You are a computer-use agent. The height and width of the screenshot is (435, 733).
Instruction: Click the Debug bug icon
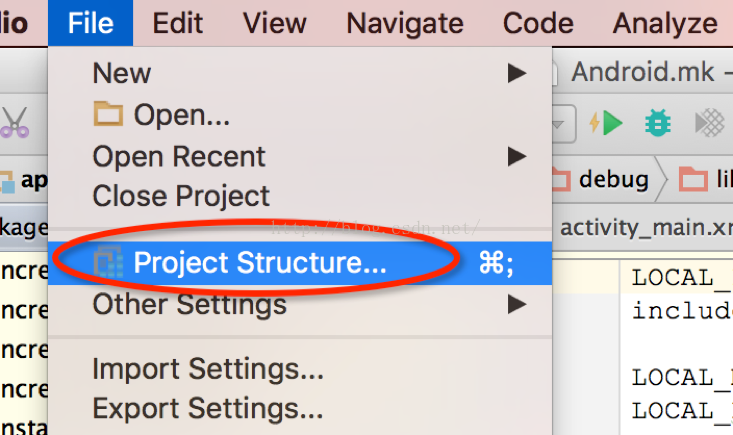pyautogui.click(x=658, y=123)
